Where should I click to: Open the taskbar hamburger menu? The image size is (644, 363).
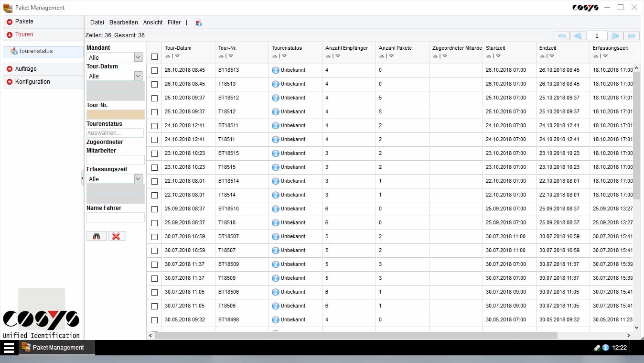pos(9,348)
